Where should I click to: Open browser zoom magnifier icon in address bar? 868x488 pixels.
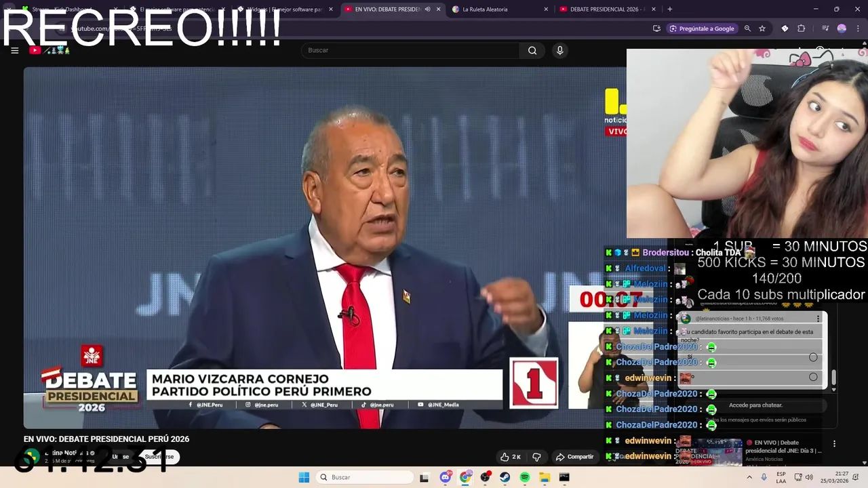[x=747, y=28]
